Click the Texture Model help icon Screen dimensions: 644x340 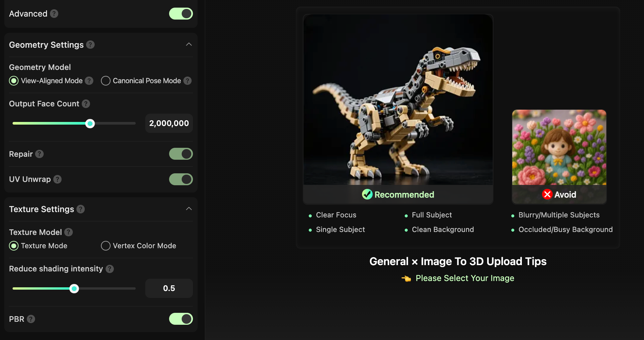click(69, 232)
